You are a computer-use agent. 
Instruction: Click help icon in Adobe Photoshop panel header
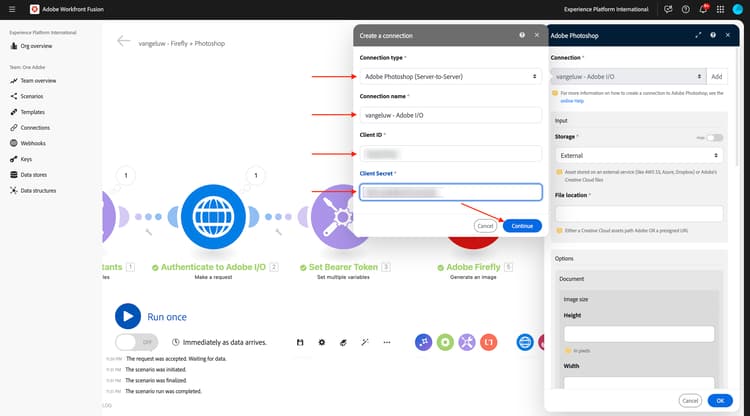pyautogui.click(x=713, y=35)
